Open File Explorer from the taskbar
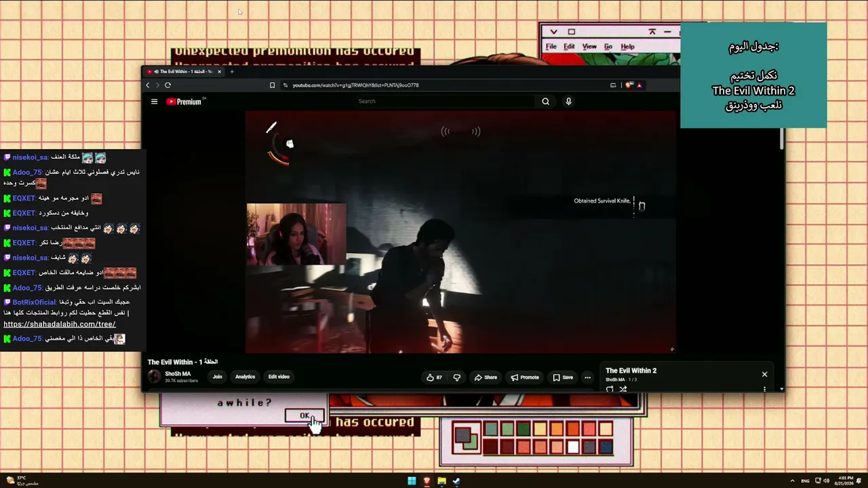 [x=441, y=481]
